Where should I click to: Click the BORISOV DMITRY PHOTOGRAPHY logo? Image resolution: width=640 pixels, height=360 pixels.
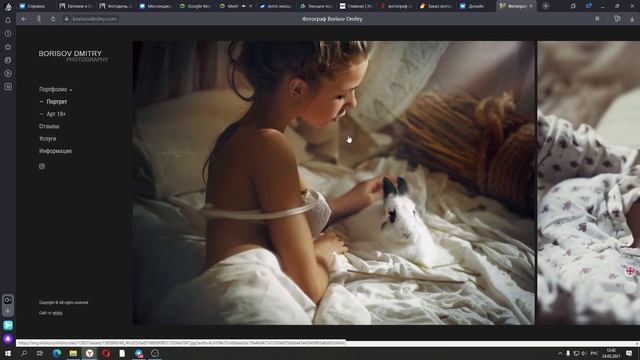[73, 56]
